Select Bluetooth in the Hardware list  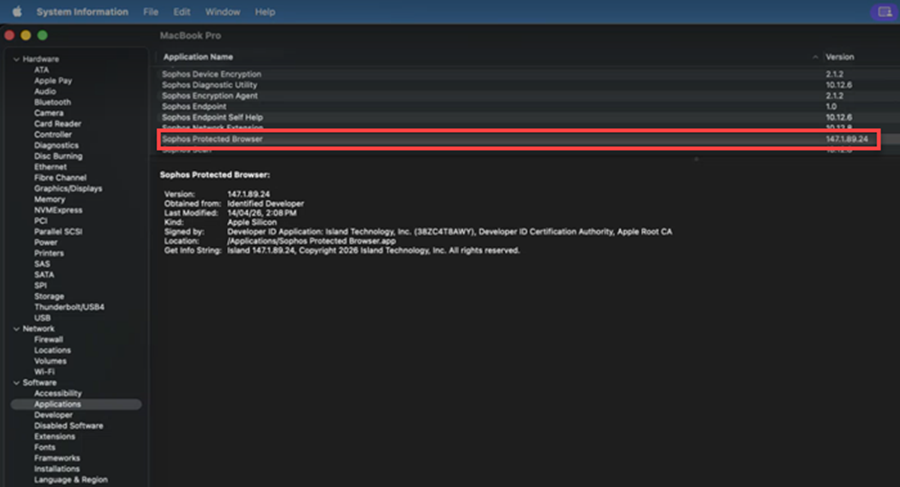(52, 102)
